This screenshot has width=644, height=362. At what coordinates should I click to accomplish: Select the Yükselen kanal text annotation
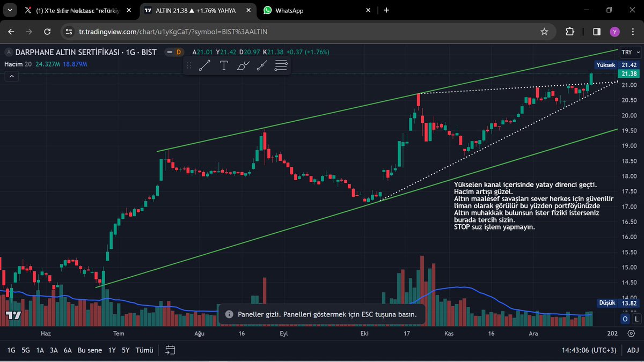click(533, 206)
